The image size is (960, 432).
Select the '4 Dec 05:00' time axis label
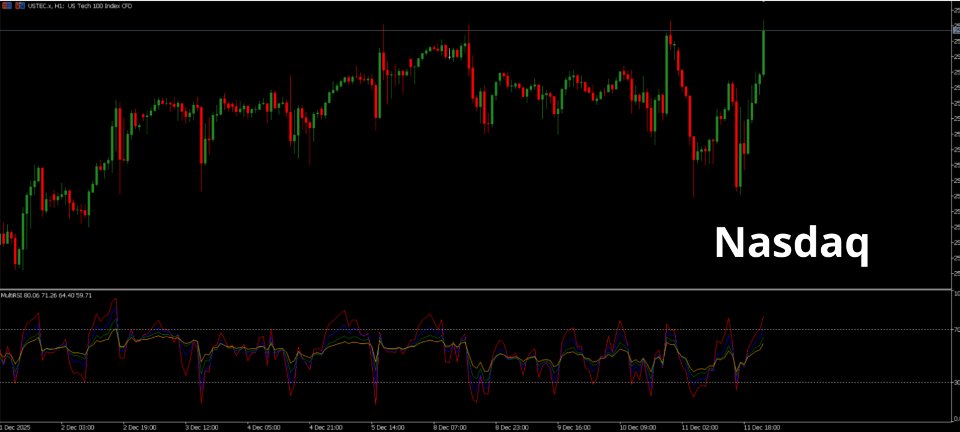264,426
